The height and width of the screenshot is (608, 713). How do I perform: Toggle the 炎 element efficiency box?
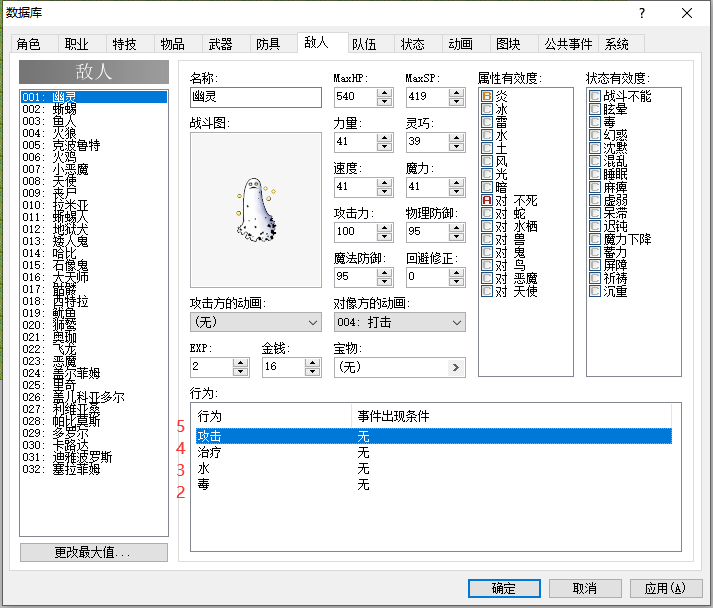[487, 96]
